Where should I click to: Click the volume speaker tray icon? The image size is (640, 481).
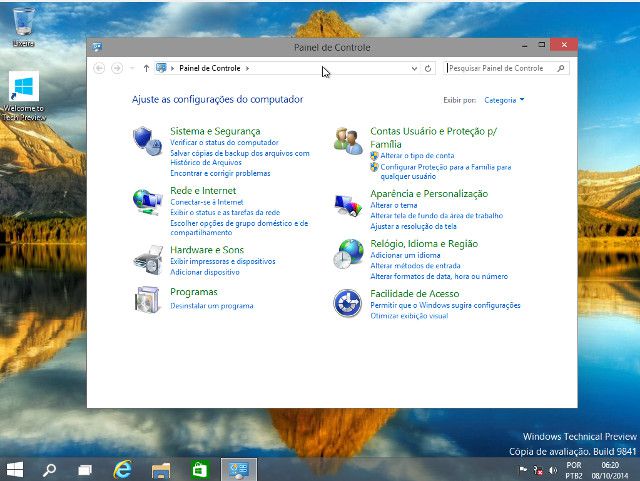[553, 470]
